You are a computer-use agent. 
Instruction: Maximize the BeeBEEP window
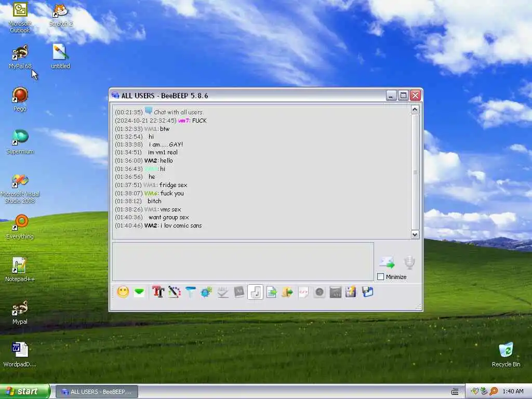coord(403,96)
